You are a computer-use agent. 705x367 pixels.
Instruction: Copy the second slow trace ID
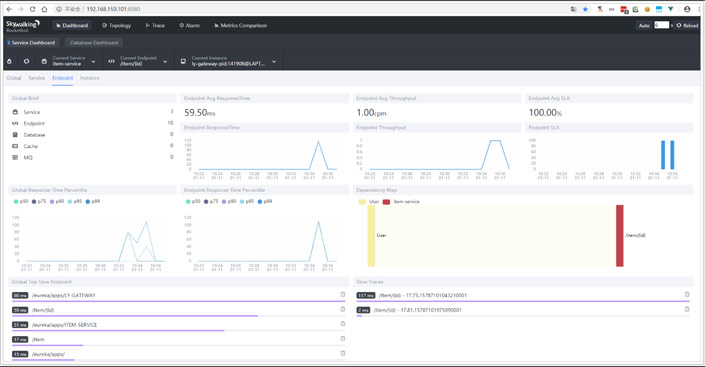[x=687, y=309]
